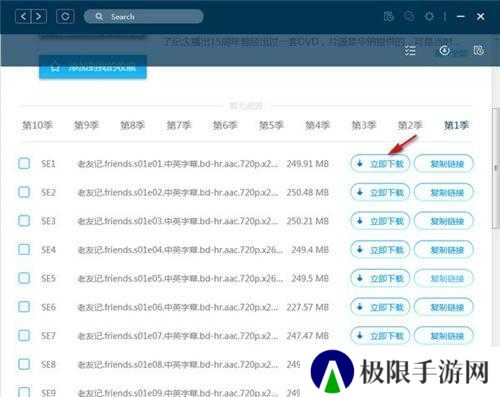This screenshot has height=397, width=500.
Task: Click the vertical scrollbar on right edge
Action: coord(496,168)
